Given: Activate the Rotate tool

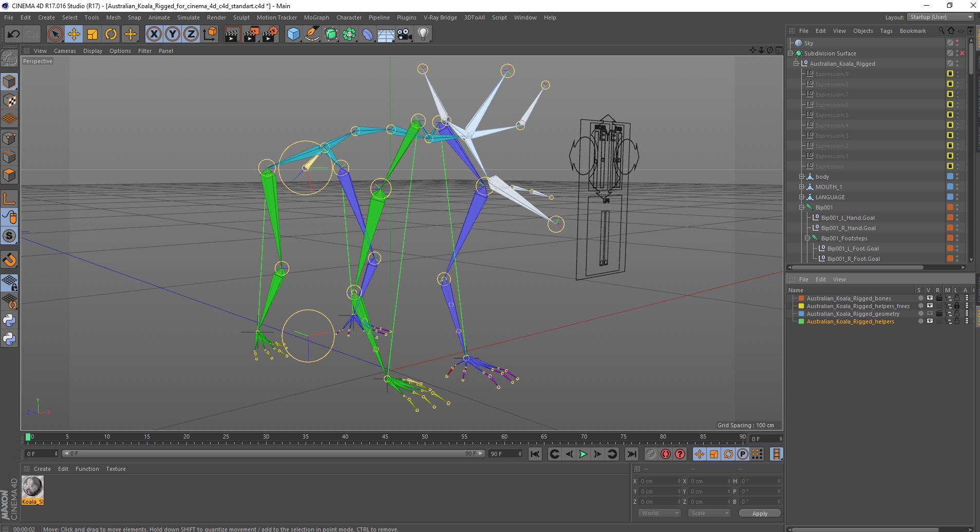Looking at the screenshot, I should [x=111, y=34].
